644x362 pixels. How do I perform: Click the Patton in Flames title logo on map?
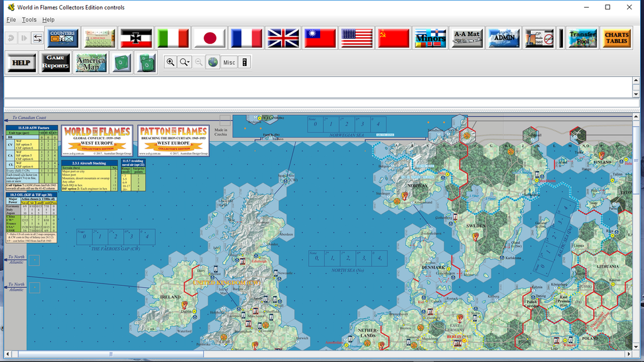tap(174, 141)
